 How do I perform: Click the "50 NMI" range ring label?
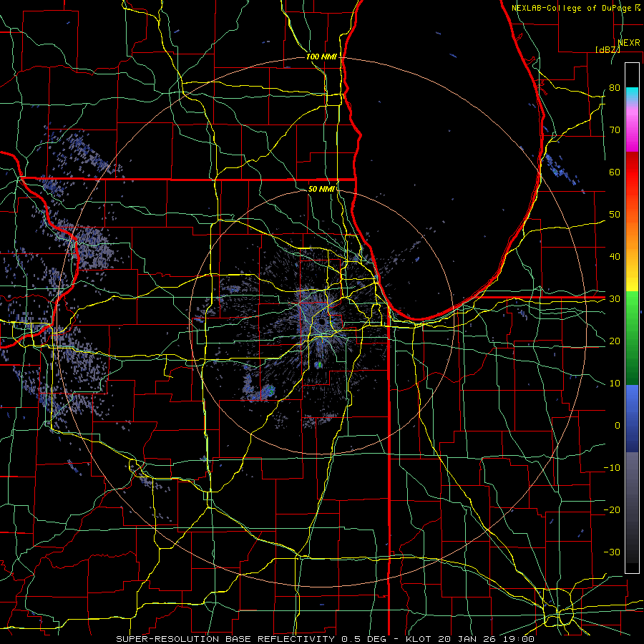(x=321, y=189)
